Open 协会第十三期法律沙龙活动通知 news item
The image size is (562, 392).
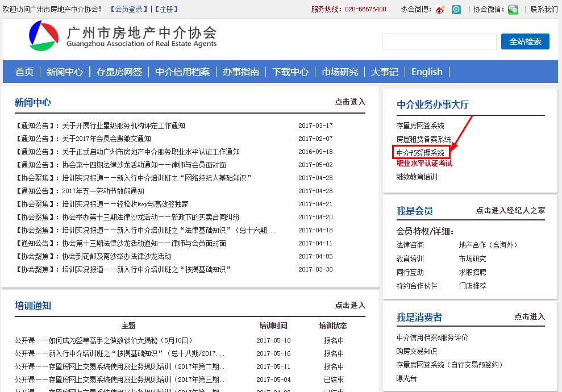(144, 243)
